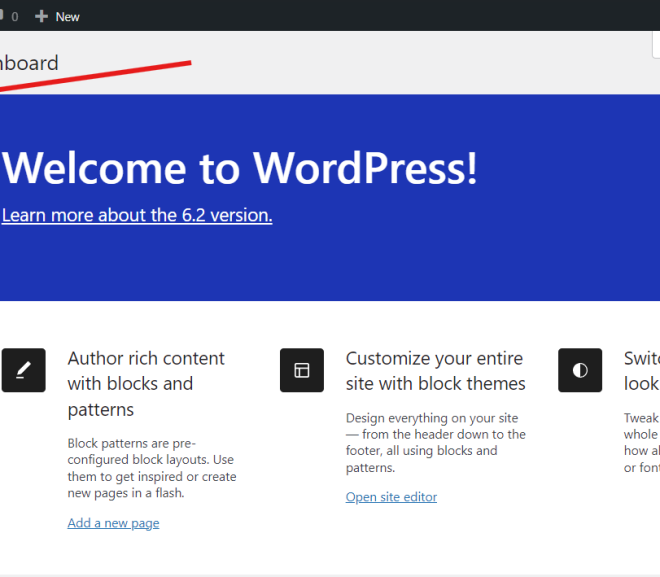Open the Open site editor link
Image resolution: width=660 pixels, height=577 pixels.
[x=391, y=497]
